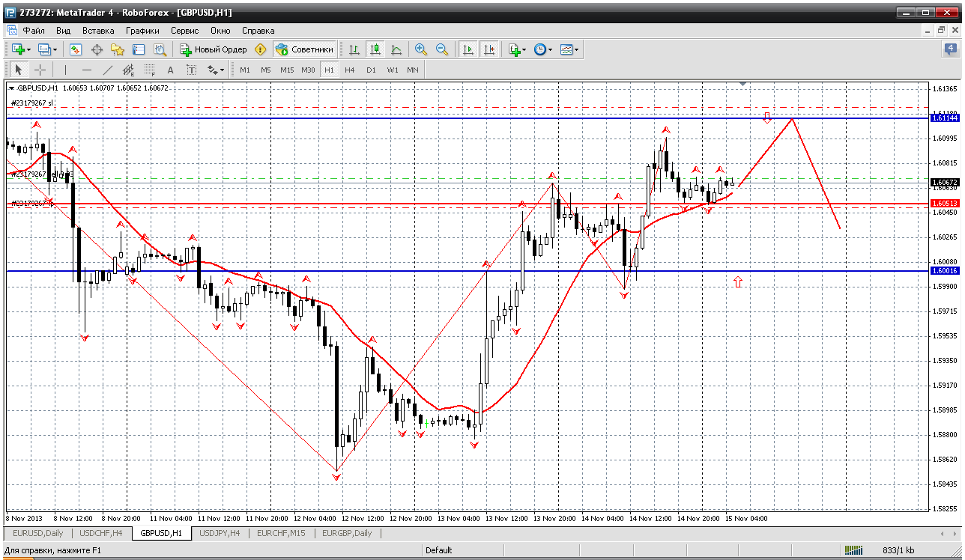Select the Crosshair tool

[40, 70]
